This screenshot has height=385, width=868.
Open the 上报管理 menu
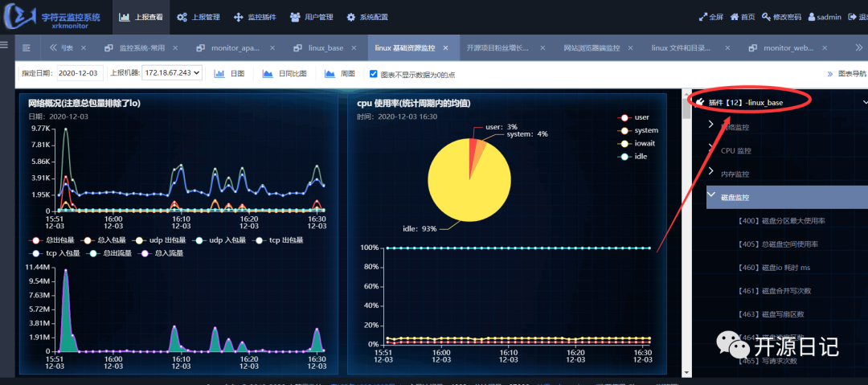coord(199,17)
